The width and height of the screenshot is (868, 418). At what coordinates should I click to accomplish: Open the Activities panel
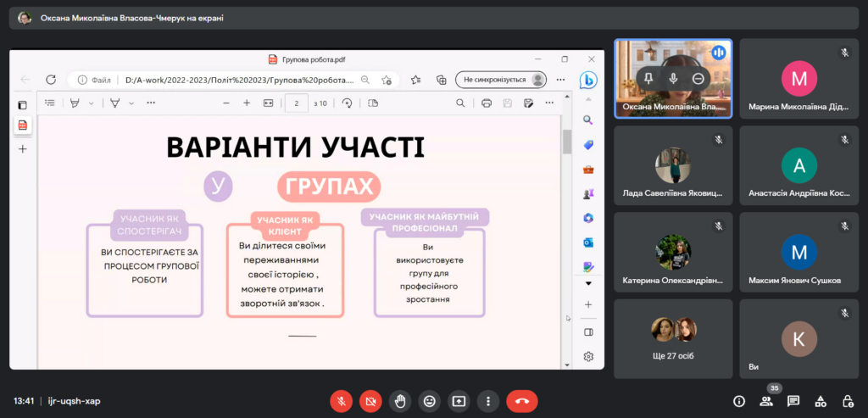point(820,401)
